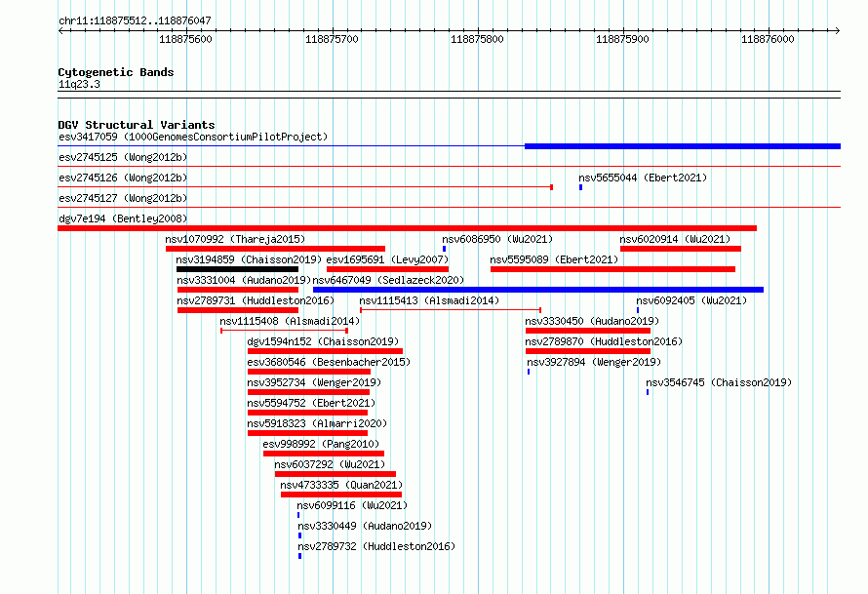Select nsv5918323 (Almarri2020) label
This screenshot has width=868, height=594.
tap(317, 423)
